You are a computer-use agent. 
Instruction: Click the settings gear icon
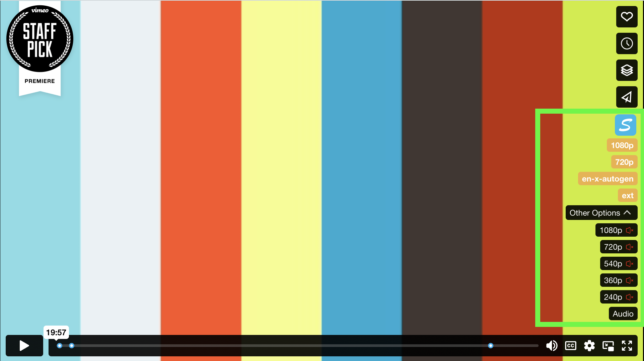(589, 346)
